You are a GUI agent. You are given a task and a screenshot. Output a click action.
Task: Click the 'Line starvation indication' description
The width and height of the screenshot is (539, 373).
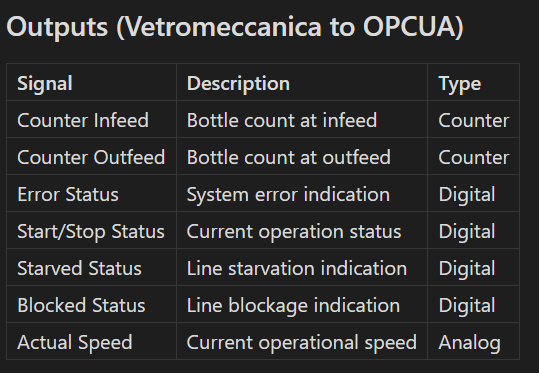297,268
